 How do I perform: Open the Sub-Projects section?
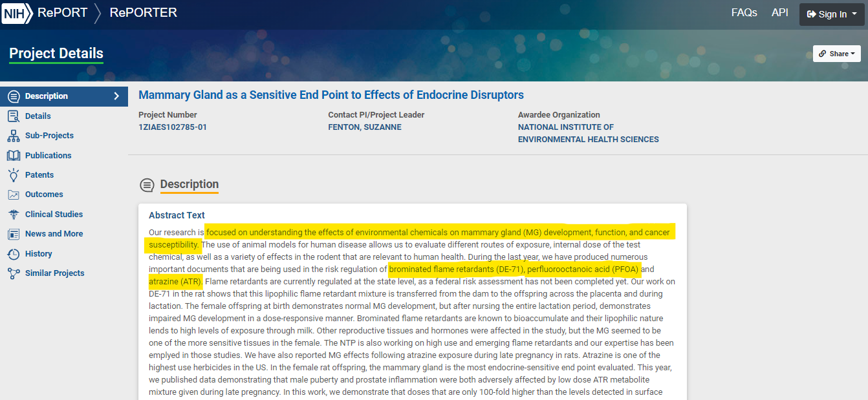click(x=49, y=136)
